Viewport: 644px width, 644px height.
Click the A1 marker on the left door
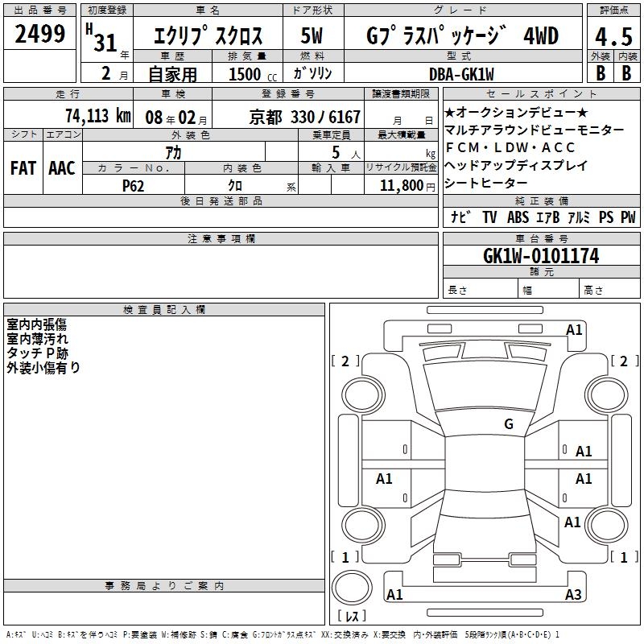(x=385, y=479)
